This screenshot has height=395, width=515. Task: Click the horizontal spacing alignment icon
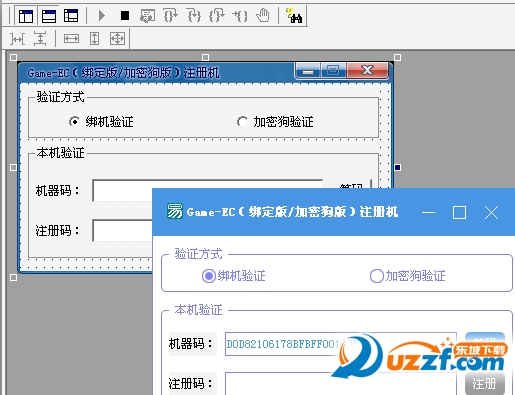(x=17, y=39)
